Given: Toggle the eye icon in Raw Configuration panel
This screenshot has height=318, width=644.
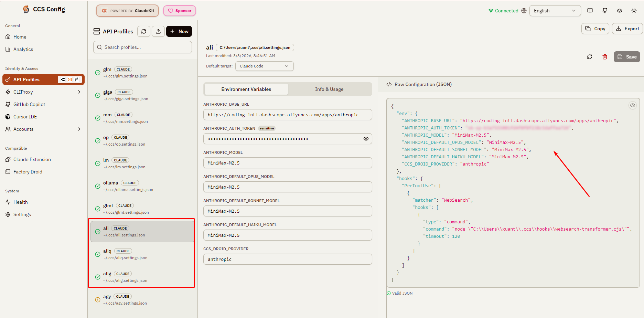Looking at the screenshot, I should point(632,105).
